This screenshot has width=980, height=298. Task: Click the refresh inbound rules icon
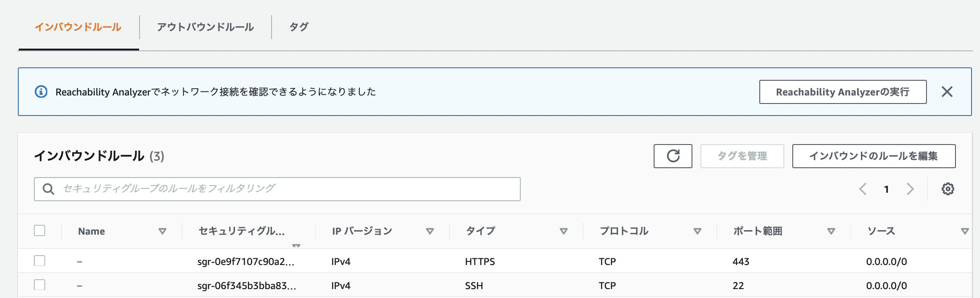[673, 156]
